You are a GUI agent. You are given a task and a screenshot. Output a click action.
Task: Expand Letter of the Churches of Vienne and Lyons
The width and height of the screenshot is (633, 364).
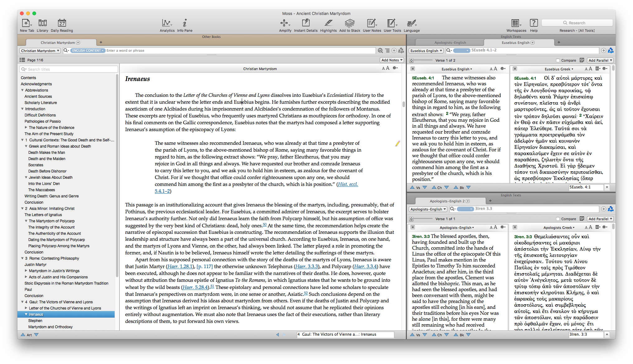click(x=26, y=308)
